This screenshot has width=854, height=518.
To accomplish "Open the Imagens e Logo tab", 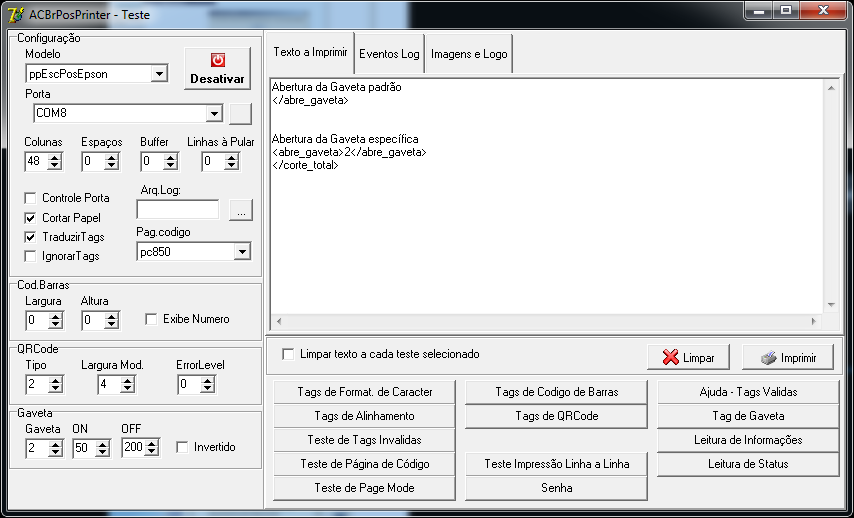I will (x=469, y=54).
